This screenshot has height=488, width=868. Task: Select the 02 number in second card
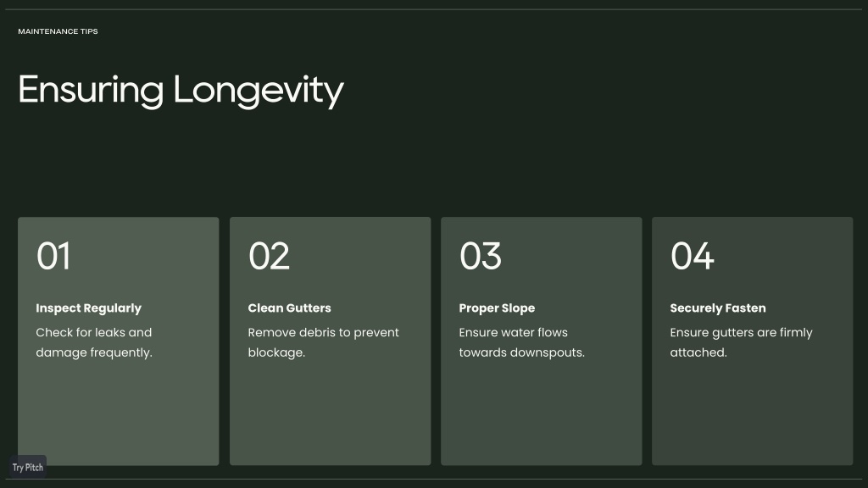click(x=269, y=256)
